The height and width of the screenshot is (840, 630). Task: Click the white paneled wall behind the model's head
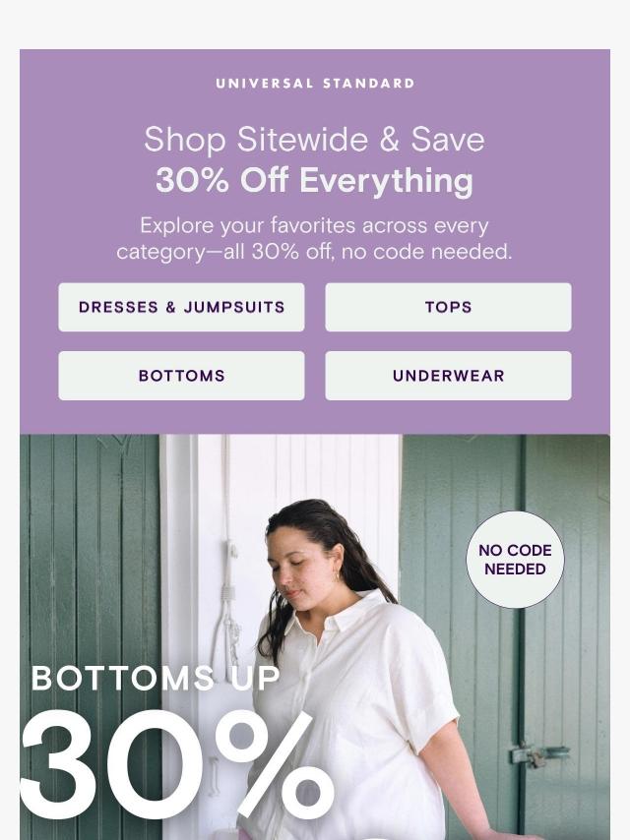coord(333,466)
